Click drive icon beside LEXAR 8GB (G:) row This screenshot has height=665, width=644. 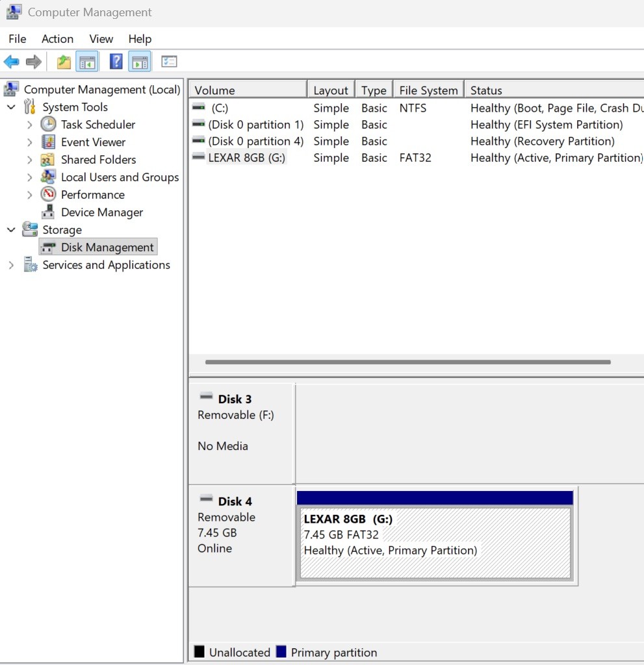point(198,157)
